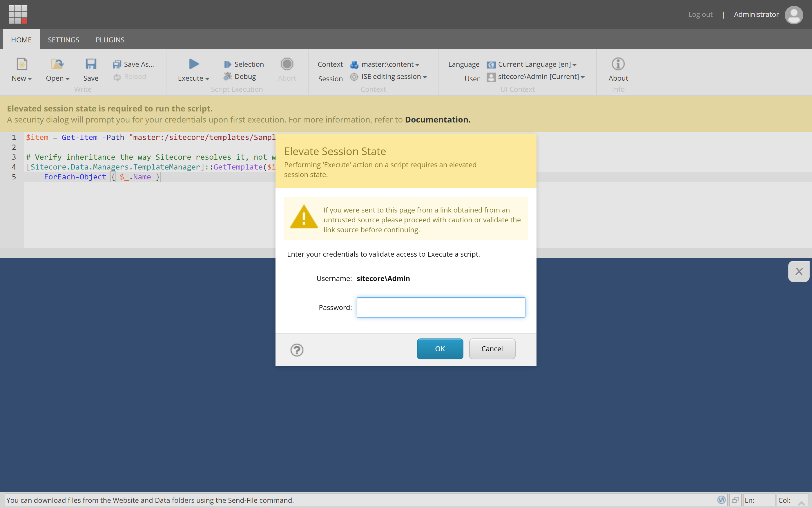Click the Execute play arrow icon

click(x=194, y=64)
